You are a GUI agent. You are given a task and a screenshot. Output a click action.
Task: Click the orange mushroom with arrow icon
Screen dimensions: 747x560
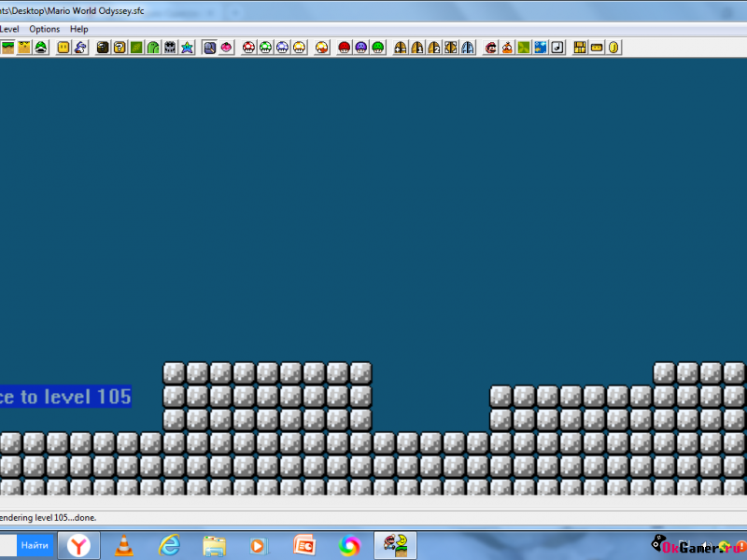coord(322,48)
